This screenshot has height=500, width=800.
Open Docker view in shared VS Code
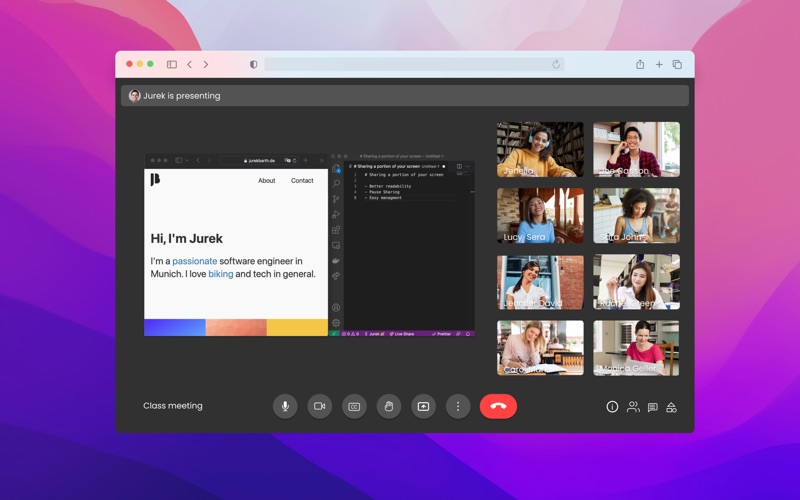336,261
